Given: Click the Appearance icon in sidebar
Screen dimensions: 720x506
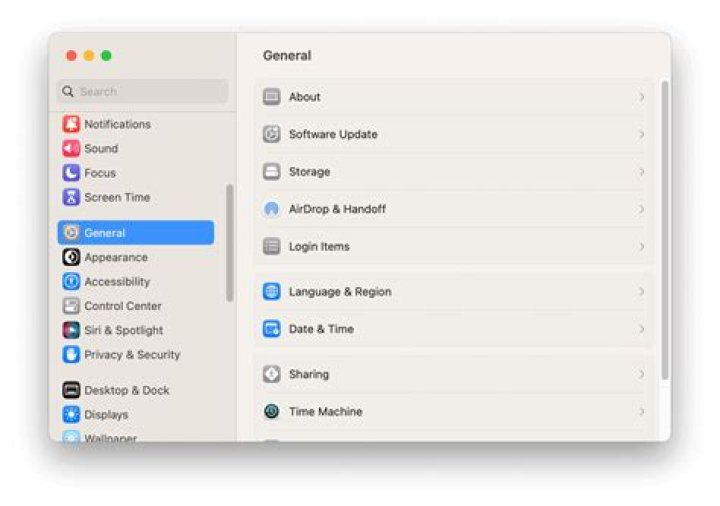Looking at the screenshot, I should [71, 257].
